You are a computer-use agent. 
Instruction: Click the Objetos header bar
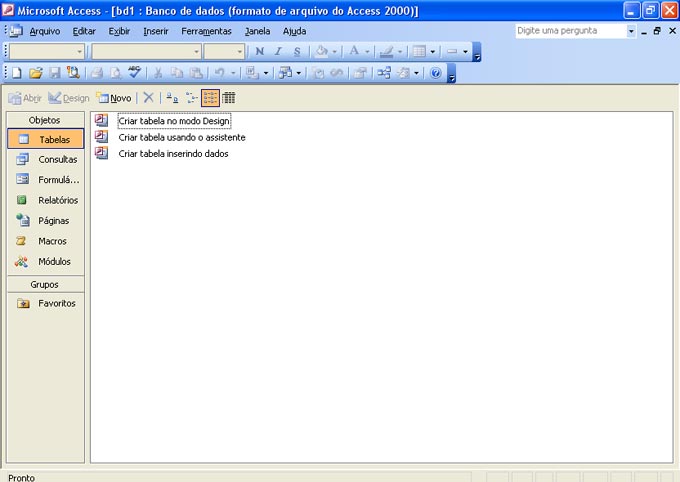point(46,120)
